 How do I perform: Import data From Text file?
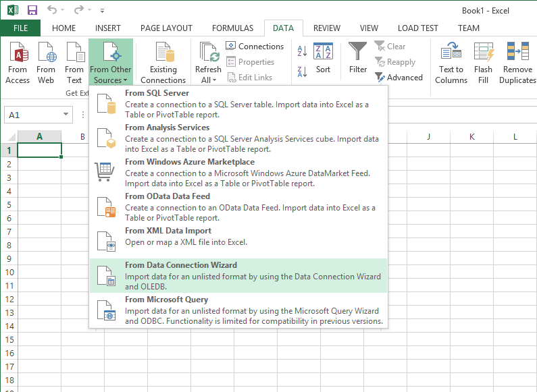pyautogui.click(x=74, y=63)
